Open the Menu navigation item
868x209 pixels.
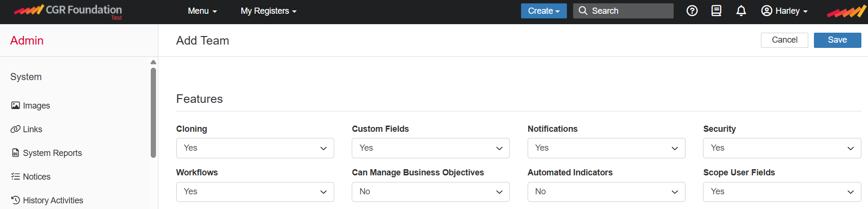pyautogui.click(x=202, y=11)
